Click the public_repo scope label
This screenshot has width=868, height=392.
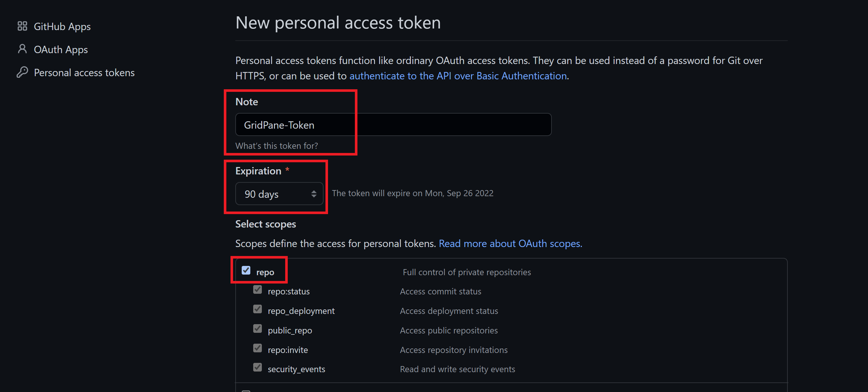pos(290,331)
